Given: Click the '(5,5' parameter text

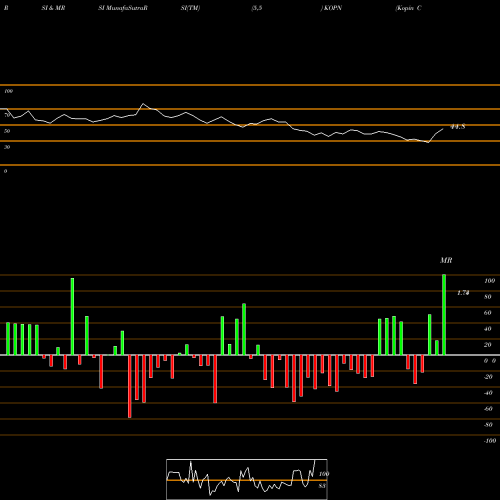Looking at the screenshot, I should [257, 8].
